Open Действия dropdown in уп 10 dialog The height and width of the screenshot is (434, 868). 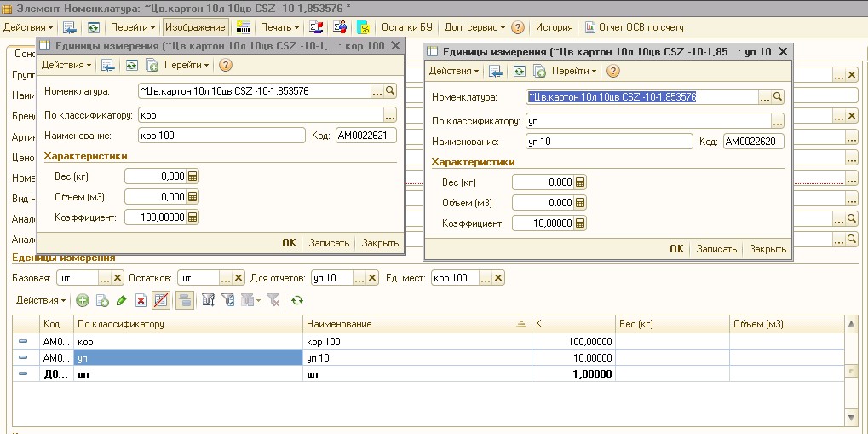[453, 71]
